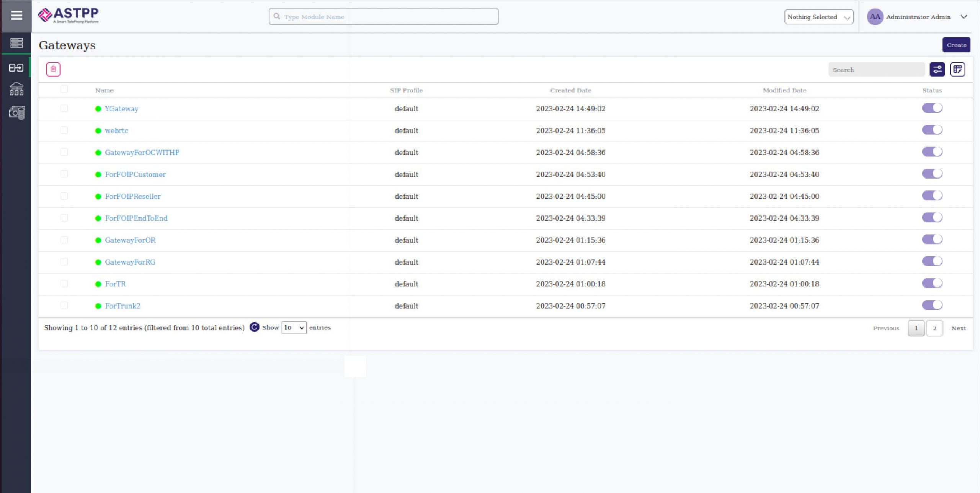Open the cash payment sidebar icon
Screen dimensions: 980x493
point(17,112)
